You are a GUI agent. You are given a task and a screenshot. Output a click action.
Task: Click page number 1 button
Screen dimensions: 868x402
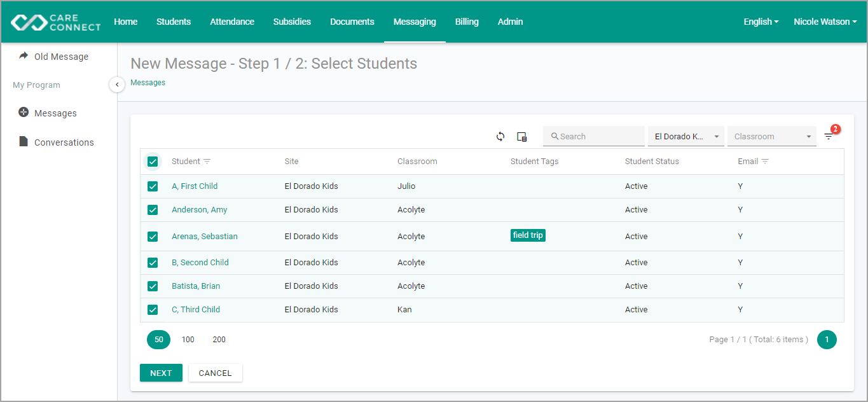[x=827, y=340]
